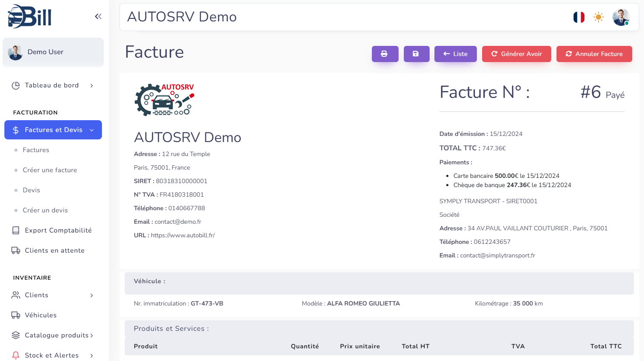Image resolution: width=644 pixels, height=361 pixels.
Task: Open Export Comptabilité
Action: tap(58, 230)
